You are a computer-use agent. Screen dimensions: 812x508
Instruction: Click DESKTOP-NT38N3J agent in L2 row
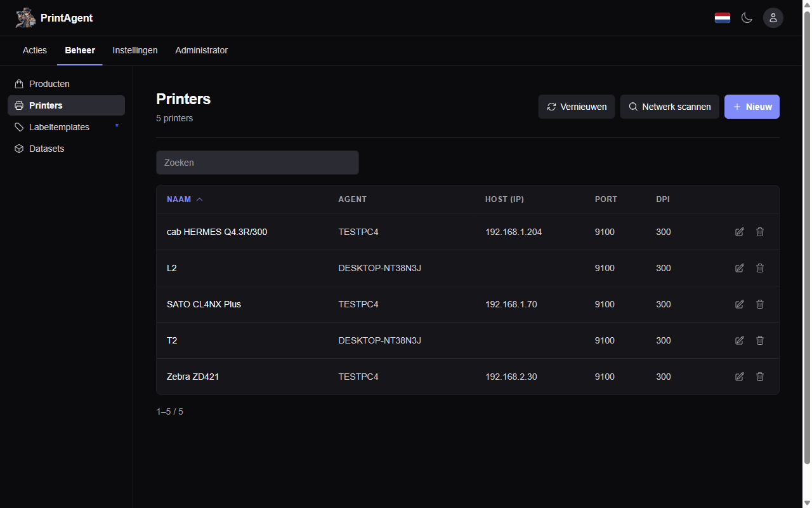(x=379, y=268)
